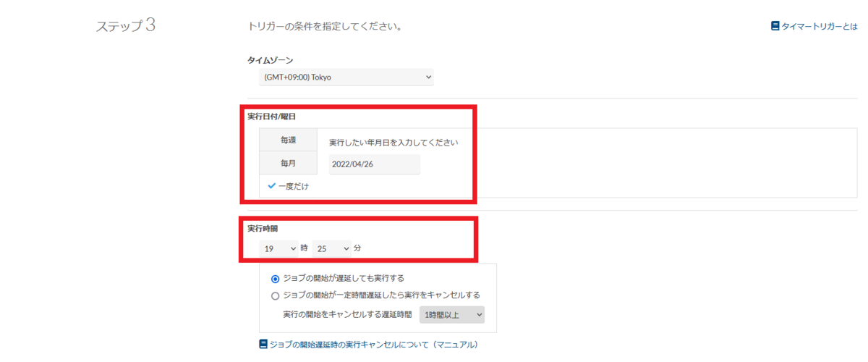
Task: Click the ステップ3 heading
Action: [126, 26]
